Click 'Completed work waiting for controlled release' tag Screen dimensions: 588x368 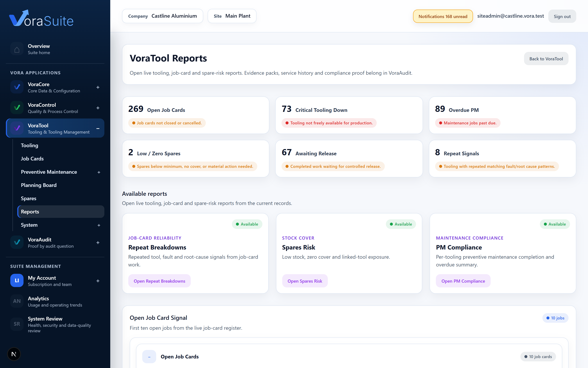click(x=333, y=166)
